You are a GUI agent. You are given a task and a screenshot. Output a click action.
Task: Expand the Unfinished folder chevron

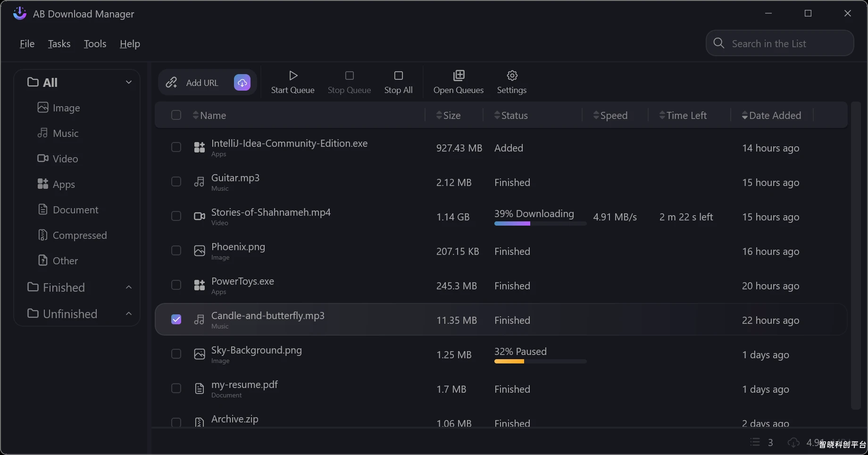(128, 314)
